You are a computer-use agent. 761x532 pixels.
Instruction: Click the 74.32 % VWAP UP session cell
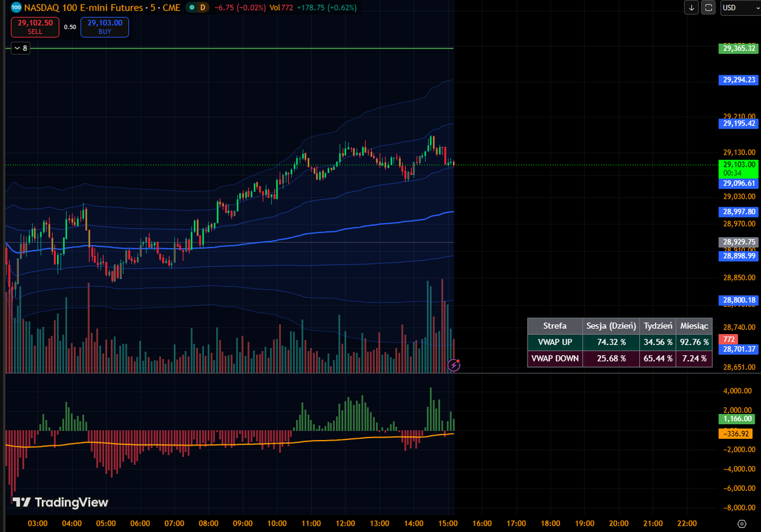(611, 342)
